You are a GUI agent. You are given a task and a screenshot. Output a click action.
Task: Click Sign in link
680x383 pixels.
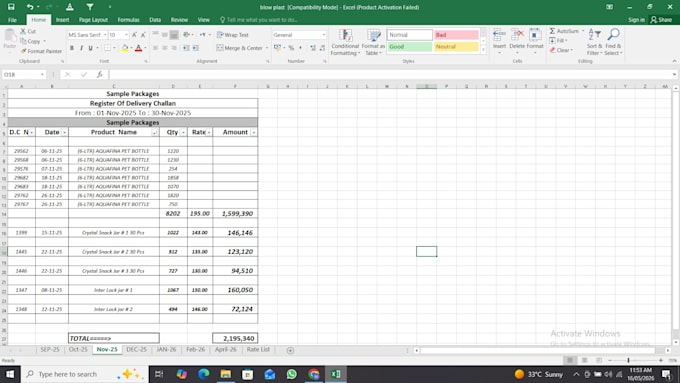[636, 20]
